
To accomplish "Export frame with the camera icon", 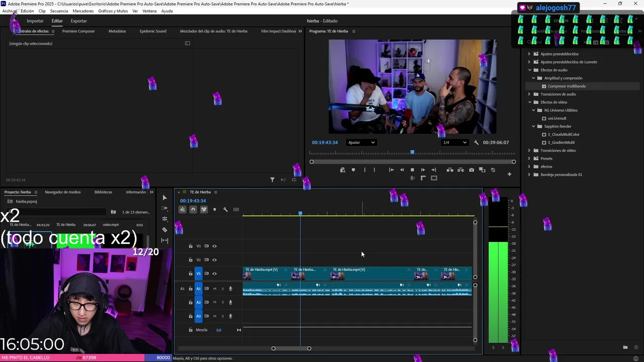I will click(x=471, y=170).
